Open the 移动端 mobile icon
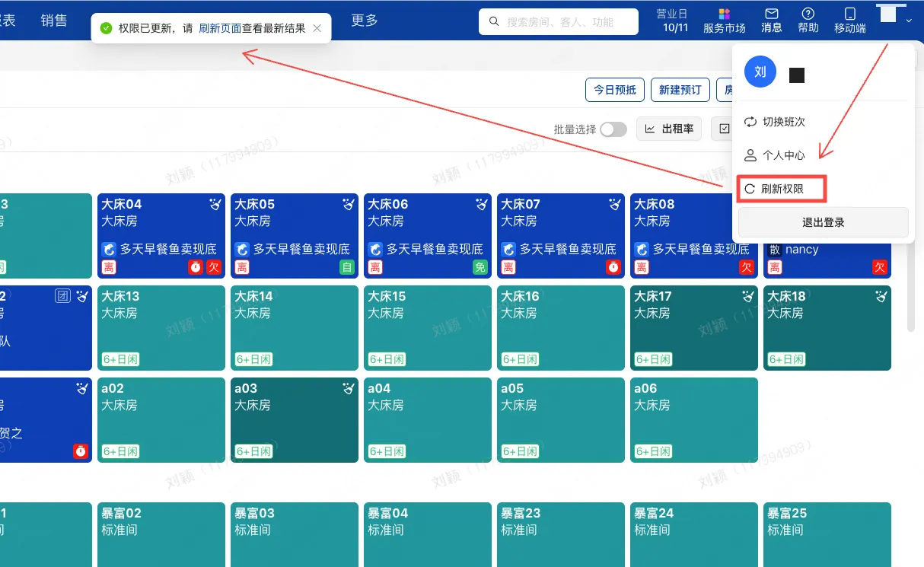The image size is (924, 567). [849, 19]
